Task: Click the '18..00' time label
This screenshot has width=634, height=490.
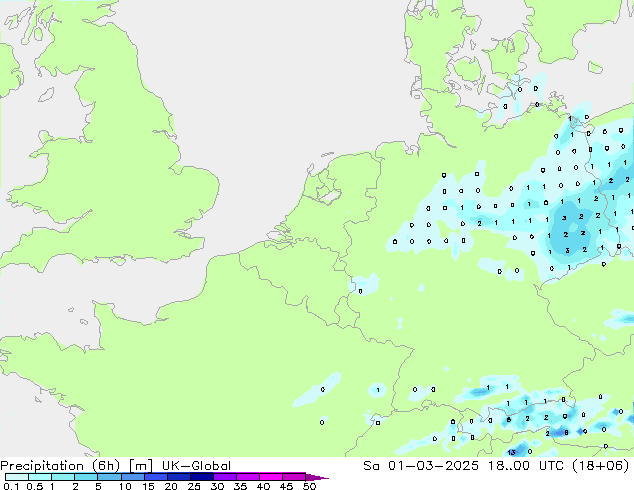Action: [508, 466]
